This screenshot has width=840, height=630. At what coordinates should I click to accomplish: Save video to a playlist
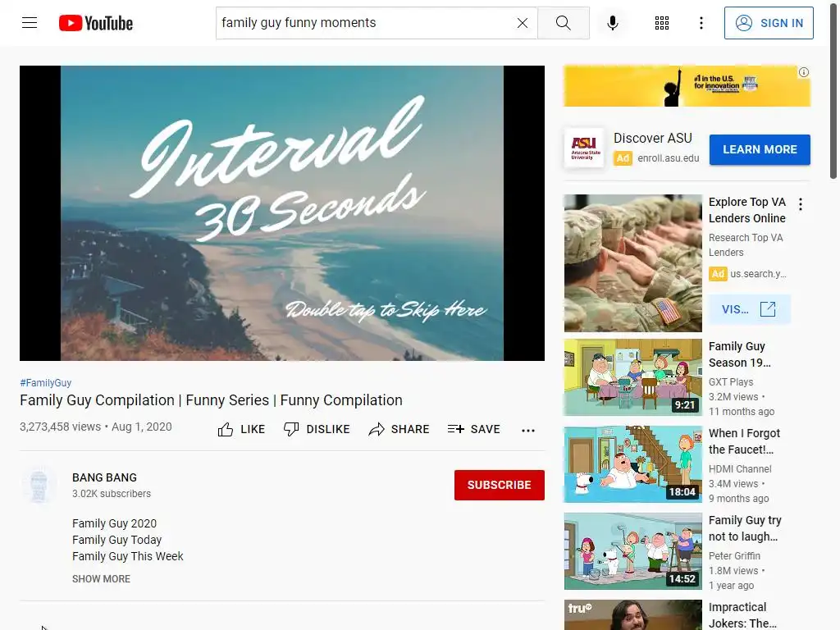point(473,429)
